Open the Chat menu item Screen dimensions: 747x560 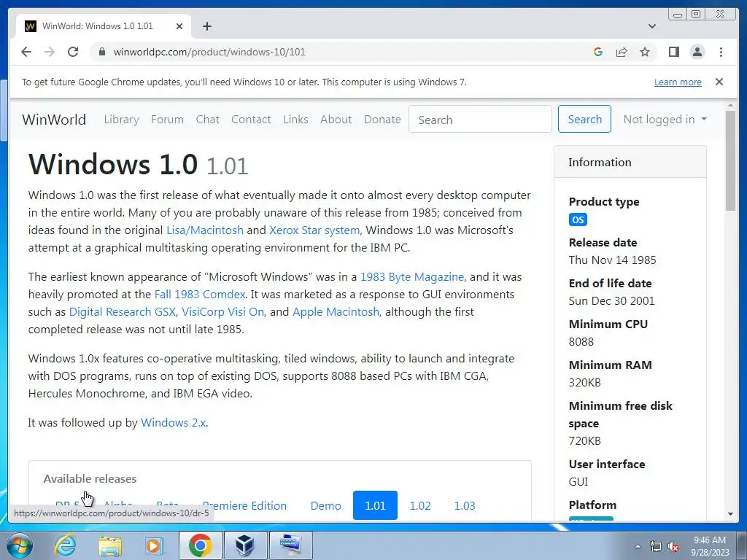pyautogui.click(x=208, y=120)
